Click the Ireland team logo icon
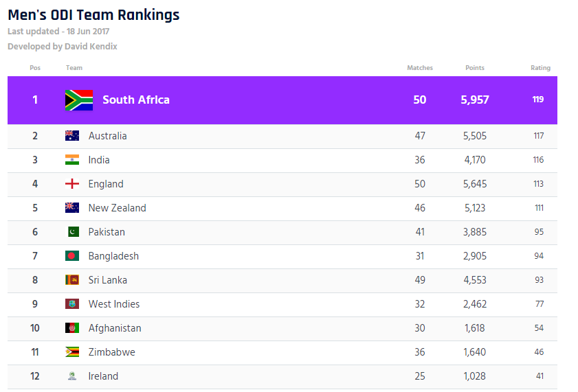This screenshot has height=392, width=578. coord(72,376)
